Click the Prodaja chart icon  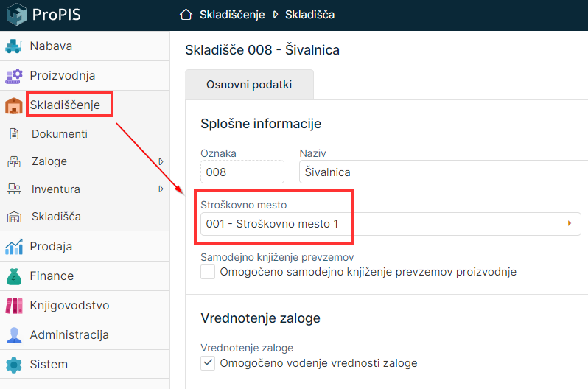pos(13,247)
